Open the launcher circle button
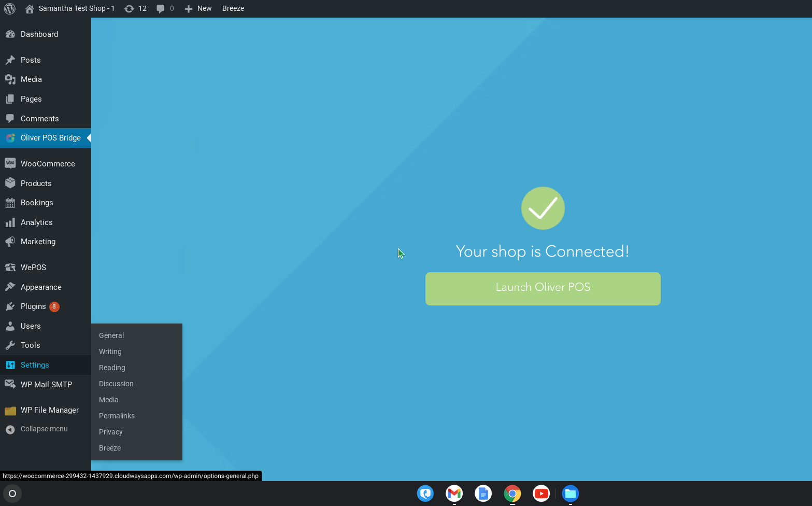Viewport: 812px width, 506px height. pos(12,494)
